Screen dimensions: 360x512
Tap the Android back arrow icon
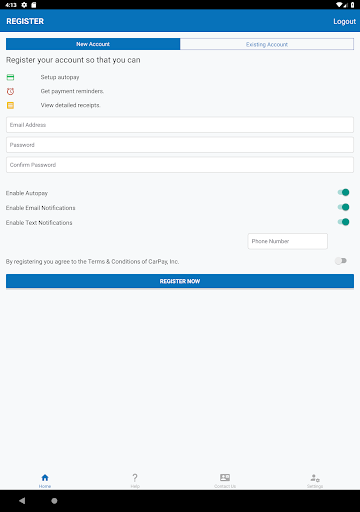[22, 500]
